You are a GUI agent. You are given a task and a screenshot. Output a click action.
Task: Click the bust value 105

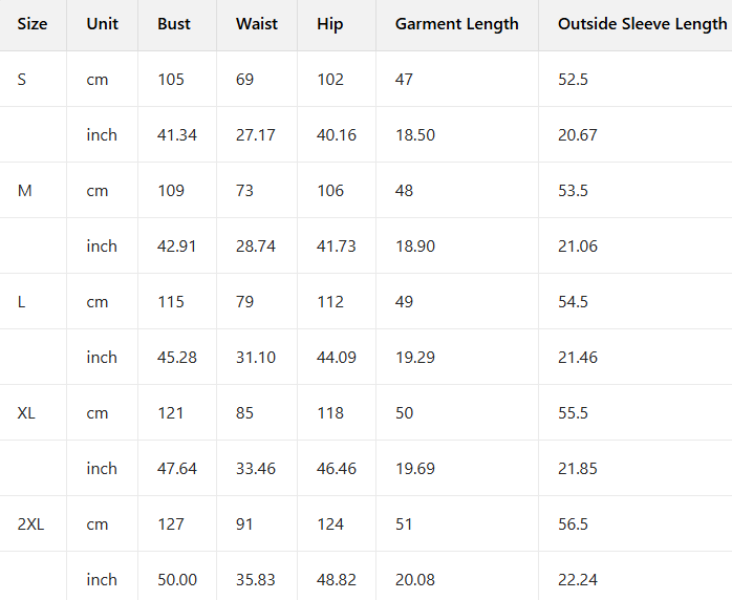coord(171,79)
